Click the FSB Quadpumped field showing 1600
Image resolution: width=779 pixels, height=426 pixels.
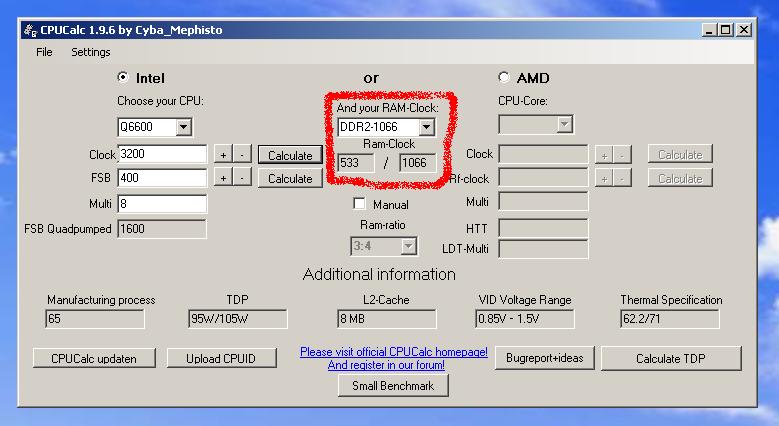coord(162,229)
